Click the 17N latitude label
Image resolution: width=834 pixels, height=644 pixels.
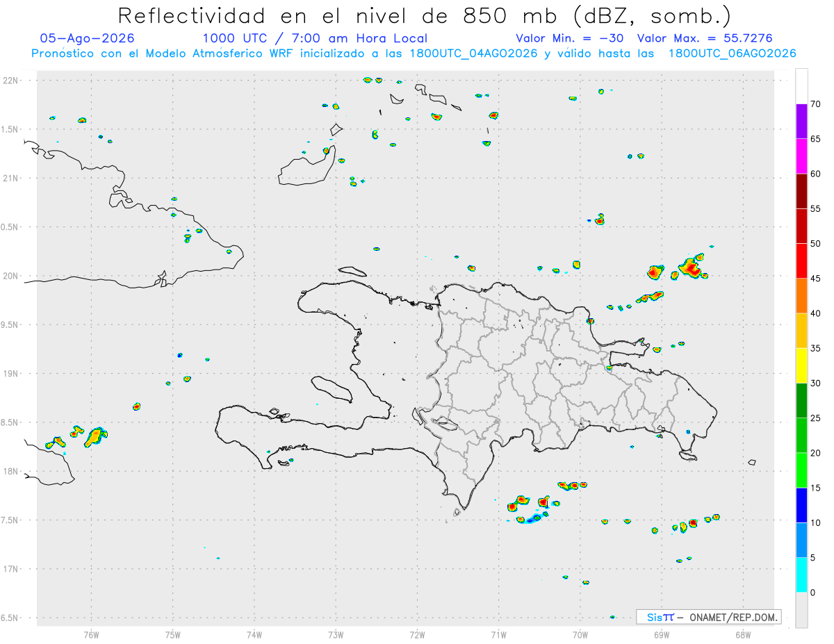coord(12,568)
